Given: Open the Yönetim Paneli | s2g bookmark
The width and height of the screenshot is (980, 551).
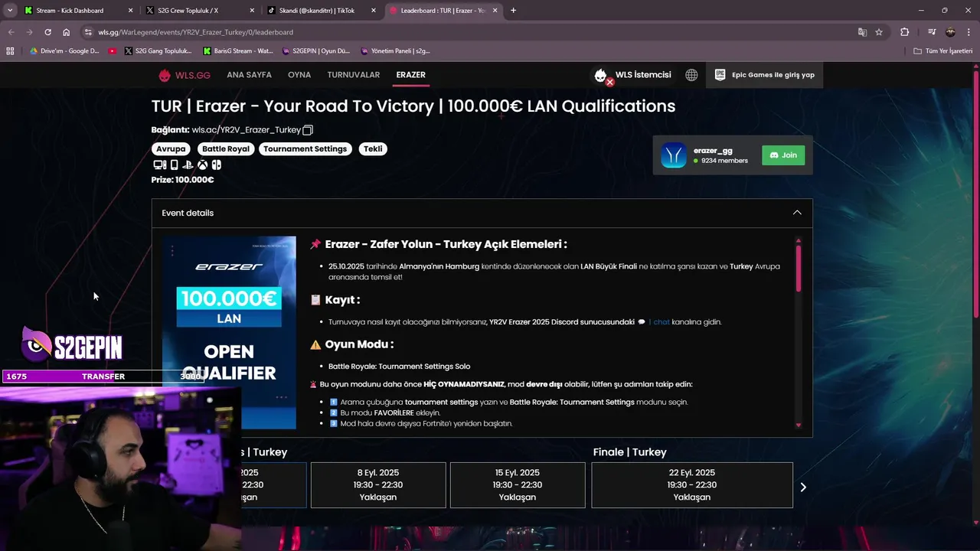Looking at the screenshot, I should pos(394,51).
